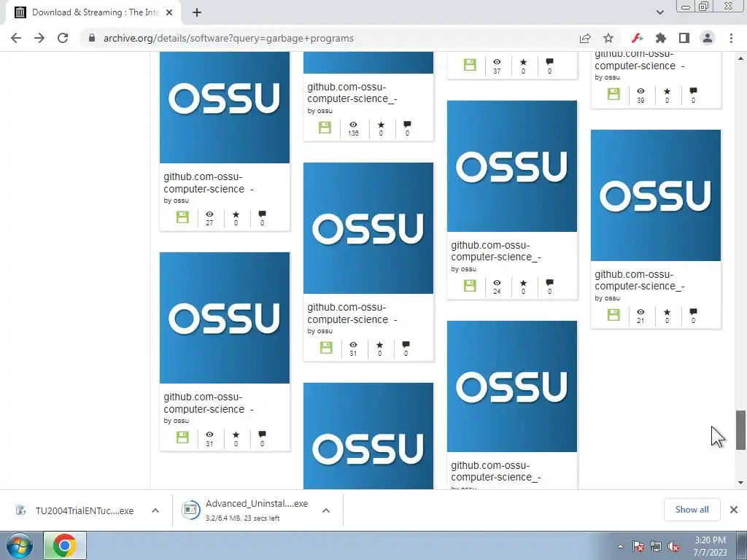Share this page from the address bar
The image size is (747, 560).
point(585,38)
